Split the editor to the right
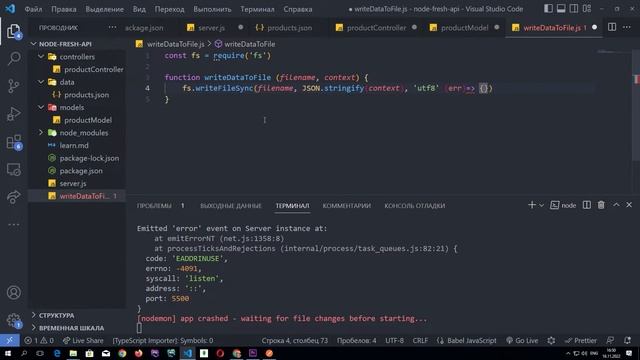 coord(612,27)
